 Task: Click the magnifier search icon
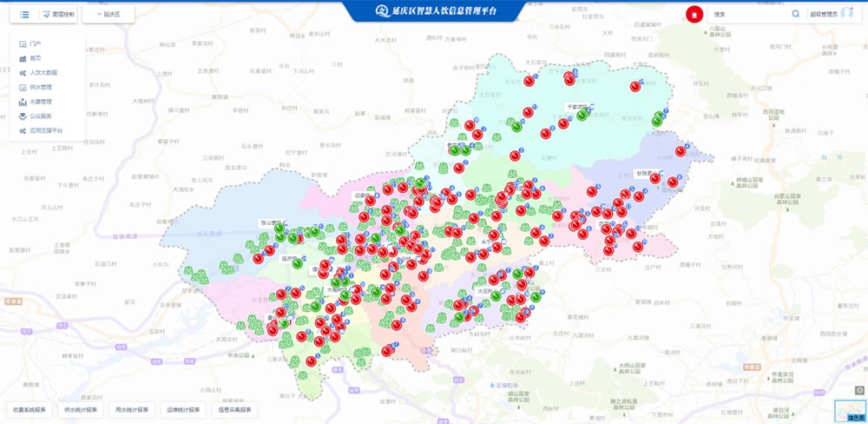coord(795,15)
